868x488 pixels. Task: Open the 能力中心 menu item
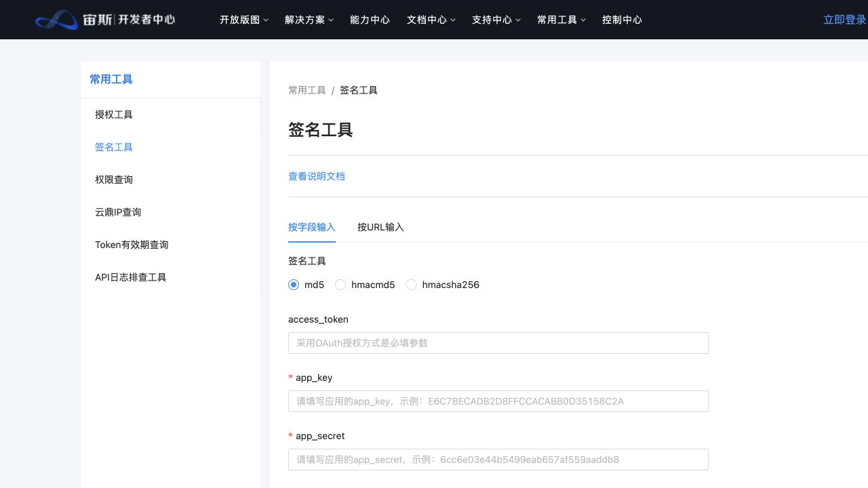[x=370, y=20]
